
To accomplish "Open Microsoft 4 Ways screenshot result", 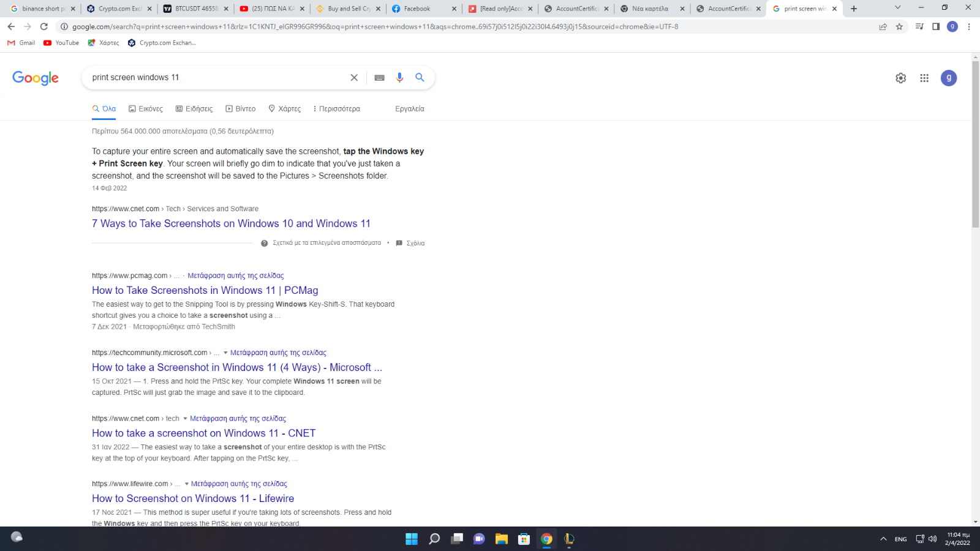I will tap(237, 367).
